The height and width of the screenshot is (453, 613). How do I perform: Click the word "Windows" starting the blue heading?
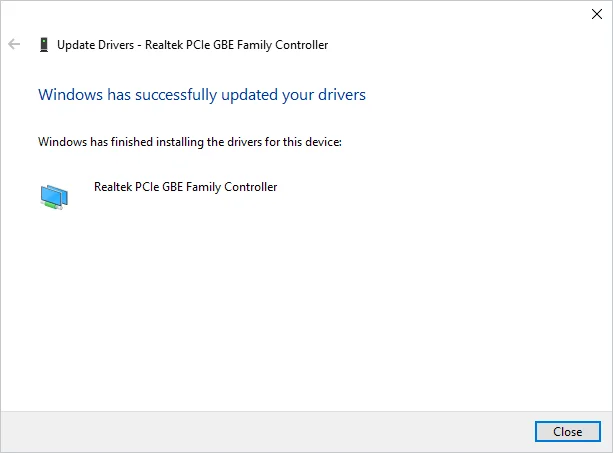pyautogui.click(x=70, y=95)
